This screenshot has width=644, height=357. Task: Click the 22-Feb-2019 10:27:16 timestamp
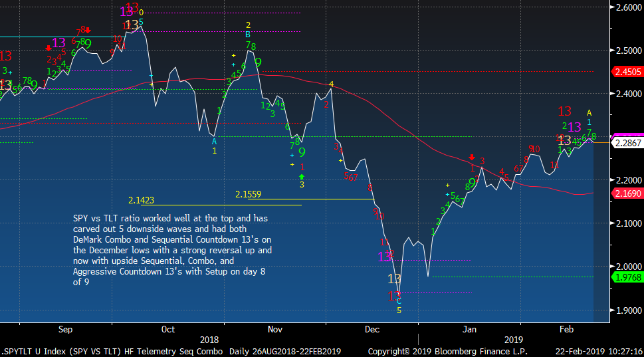click(599, 352)
